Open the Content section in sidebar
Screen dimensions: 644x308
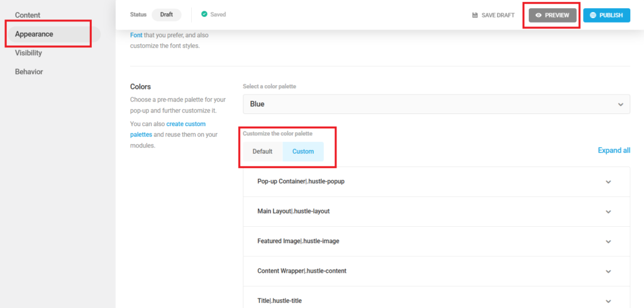click(28, 15)
